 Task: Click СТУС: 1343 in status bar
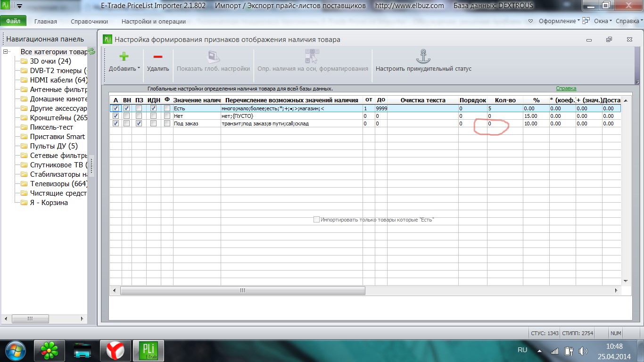pyautogui.click(x=545, y=333)
